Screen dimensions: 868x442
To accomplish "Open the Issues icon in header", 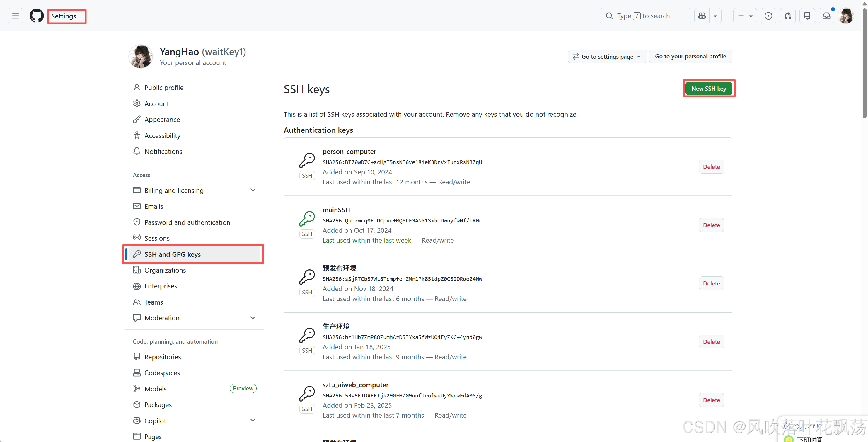I will point(768,16).
